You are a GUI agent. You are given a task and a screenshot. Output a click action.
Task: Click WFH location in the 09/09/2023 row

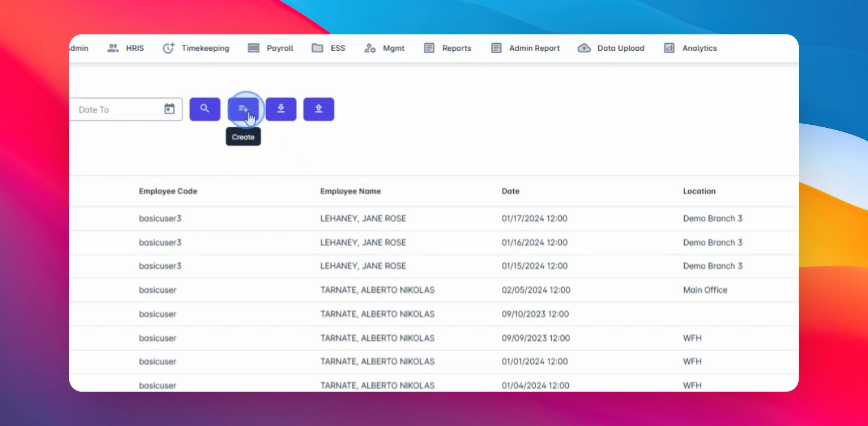(x=692, y=338)
